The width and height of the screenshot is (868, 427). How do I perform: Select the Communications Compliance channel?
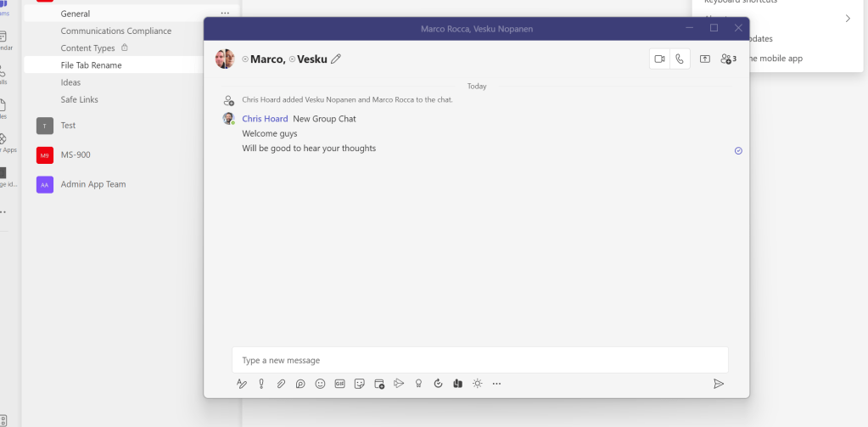[116, 31]
